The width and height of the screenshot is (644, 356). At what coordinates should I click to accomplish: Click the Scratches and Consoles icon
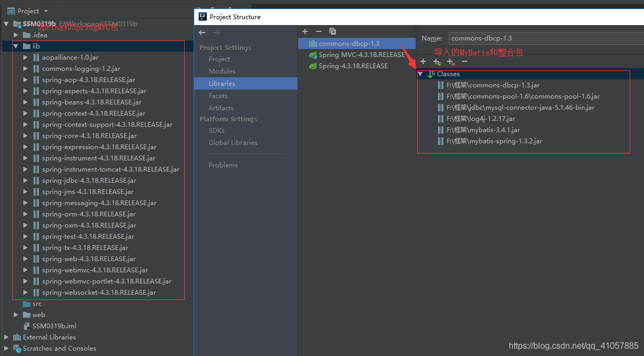[x=17, y=349]
